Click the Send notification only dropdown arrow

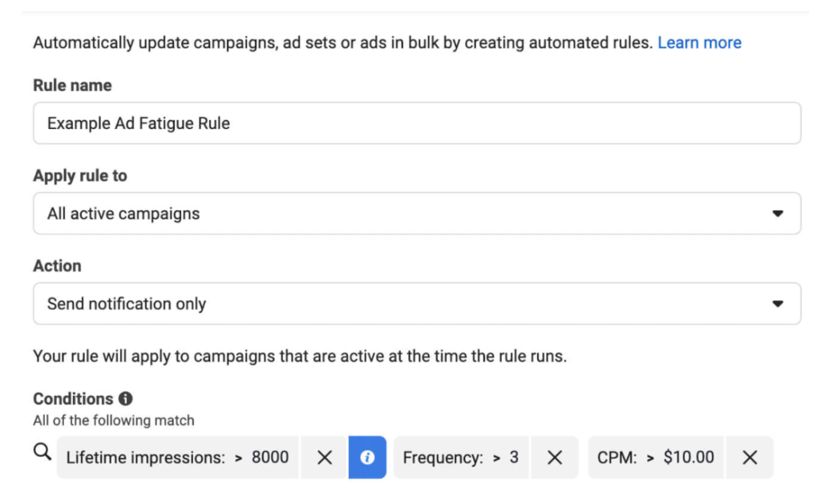click(x=776, y=304)
